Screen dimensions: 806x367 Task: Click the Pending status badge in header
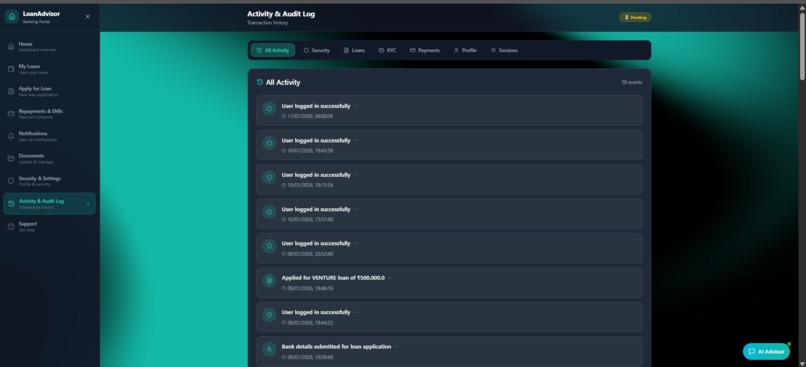click(635, 17)
